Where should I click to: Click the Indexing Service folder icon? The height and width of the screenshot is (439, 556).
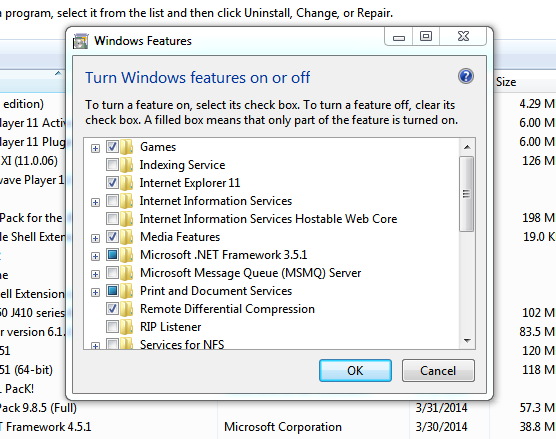point(127,165)
